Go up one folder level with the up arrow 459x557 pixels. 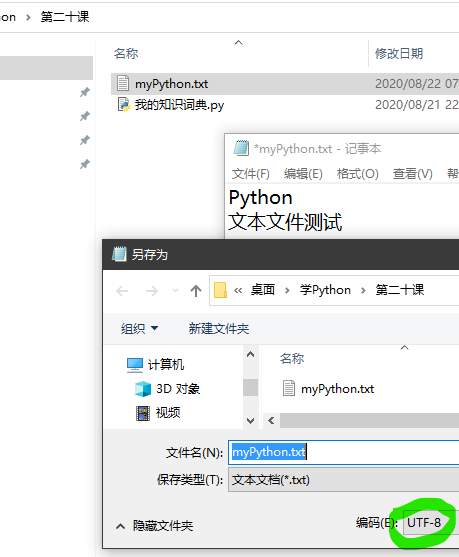(x=196, y=291)
